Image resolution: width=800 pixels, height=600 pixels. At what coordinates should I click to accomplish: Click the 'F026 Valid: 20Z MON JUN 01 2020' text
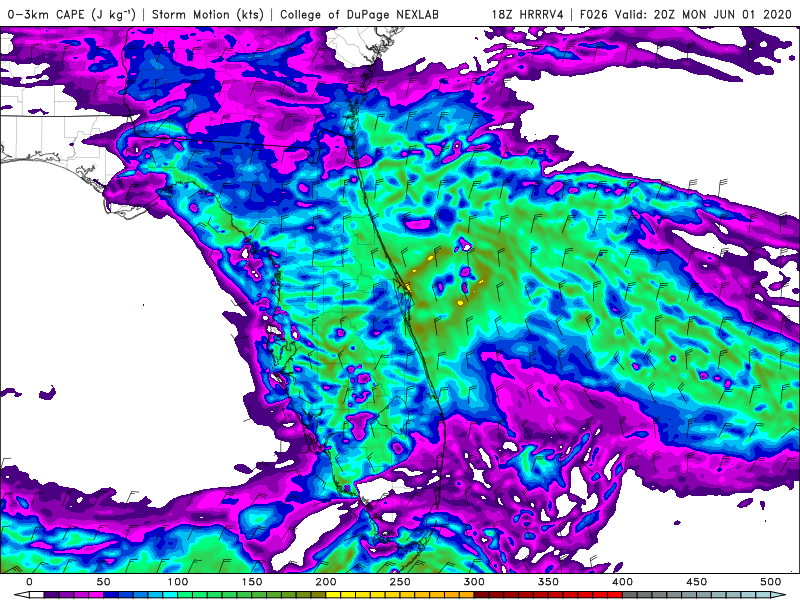(685, 14)
